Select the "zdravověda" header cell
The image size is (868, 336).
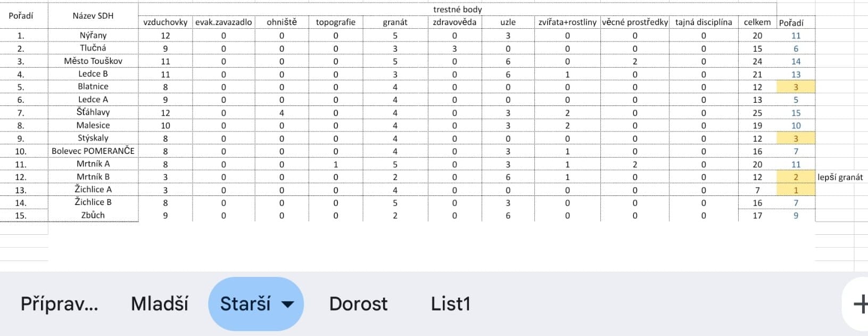click(x=454, y=22)
